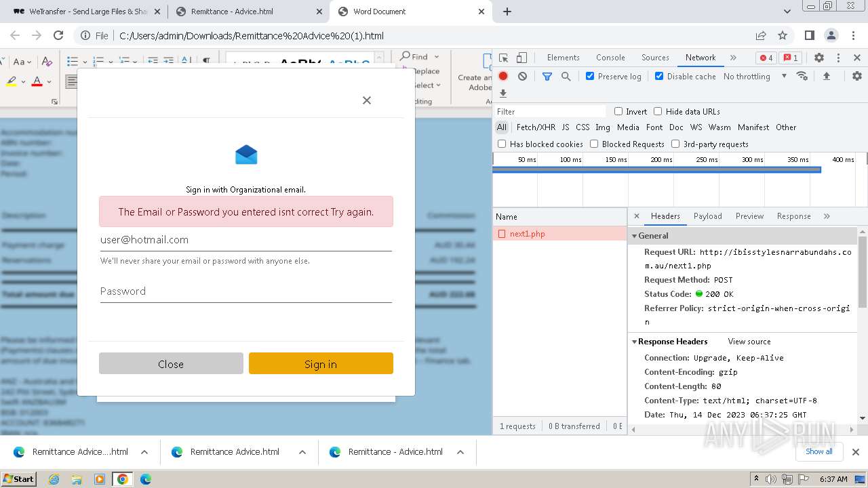Open Internet Explorer from taskbar

pyautogui.click(x=54, y=479)
